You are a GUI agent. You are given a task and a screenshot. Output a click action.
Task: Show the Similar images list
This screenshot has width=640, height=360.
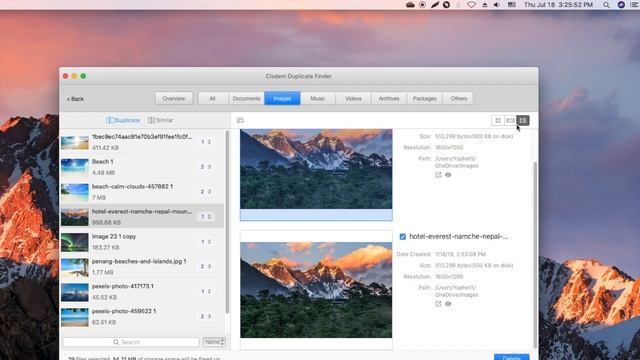click(161, 120)
